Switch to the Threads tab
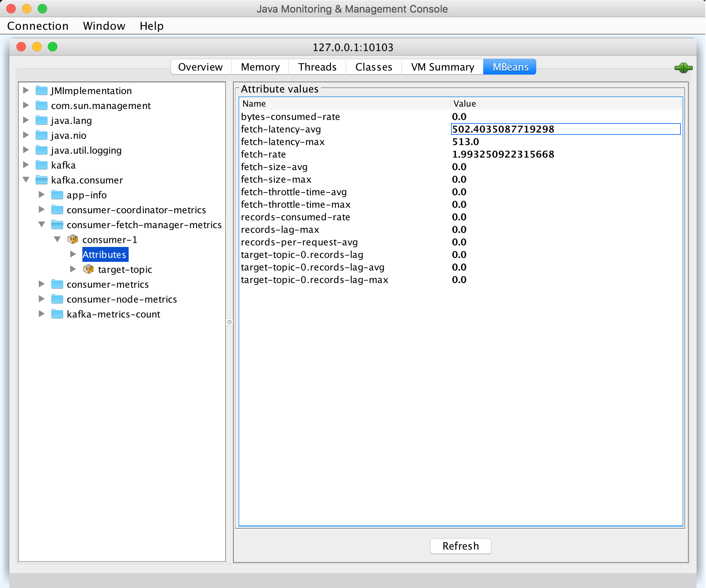This screenshot has height=588, width=706. tap(317, 67)
